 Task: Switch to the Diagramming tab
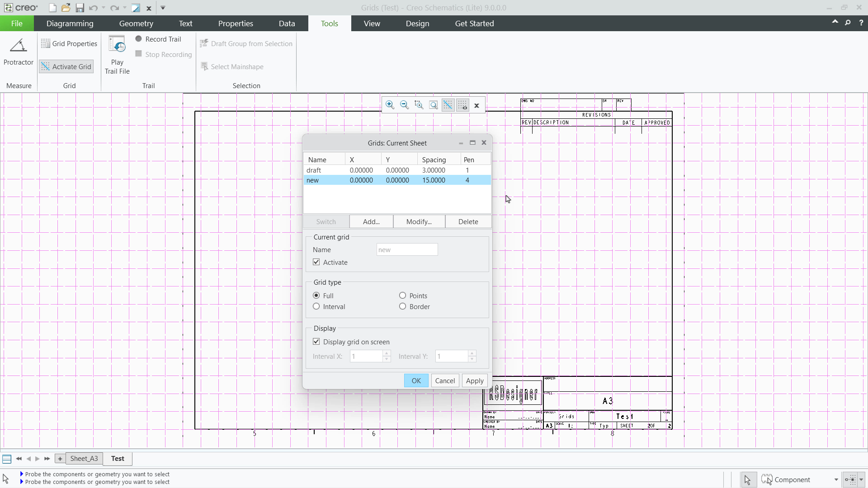click(70, 23)
